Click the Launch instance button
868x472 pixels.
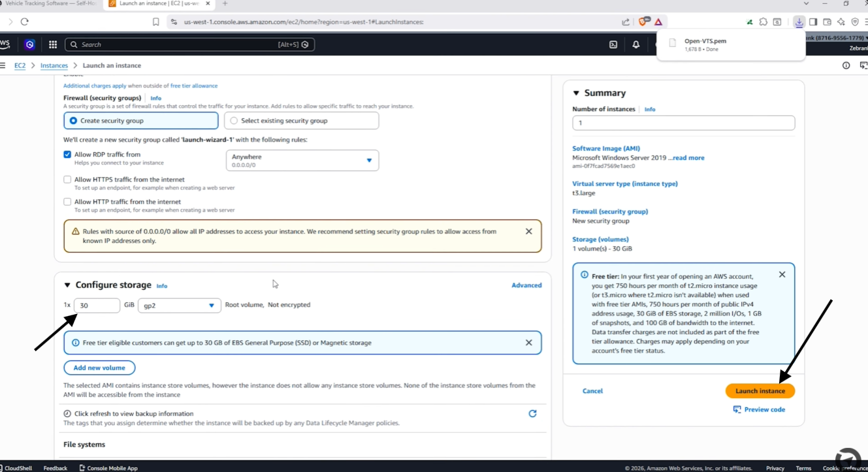tap(760, 390)
